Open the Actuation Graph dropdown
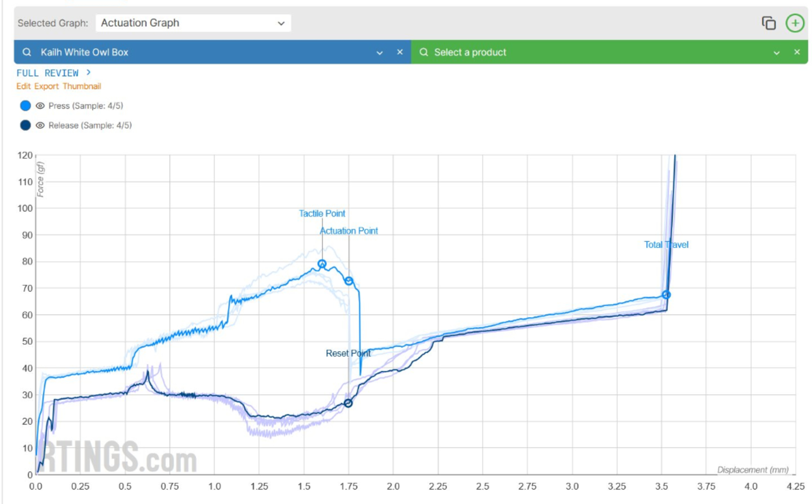The height and width of the screenshot is (504, 812). (193, 23)
